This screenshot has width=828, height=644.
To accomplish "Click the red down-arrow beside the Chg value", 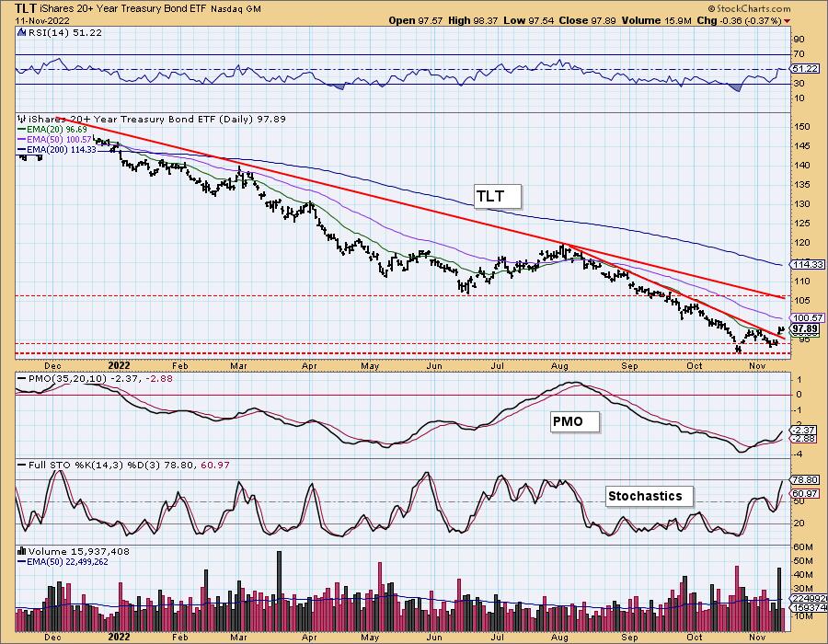I will 788,20.
